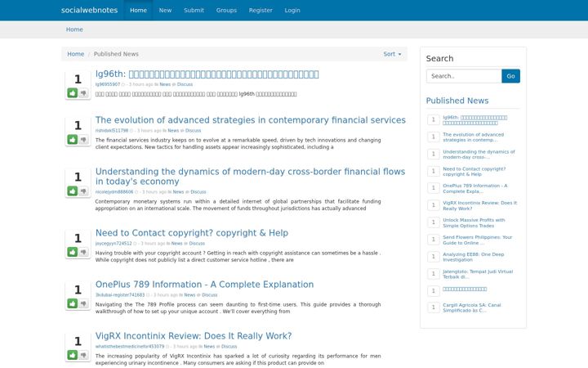This screenshot has width=588, height=368.
Task: Downvote the VigRX Incontinix Review post
Action: (x=83, y=355)
